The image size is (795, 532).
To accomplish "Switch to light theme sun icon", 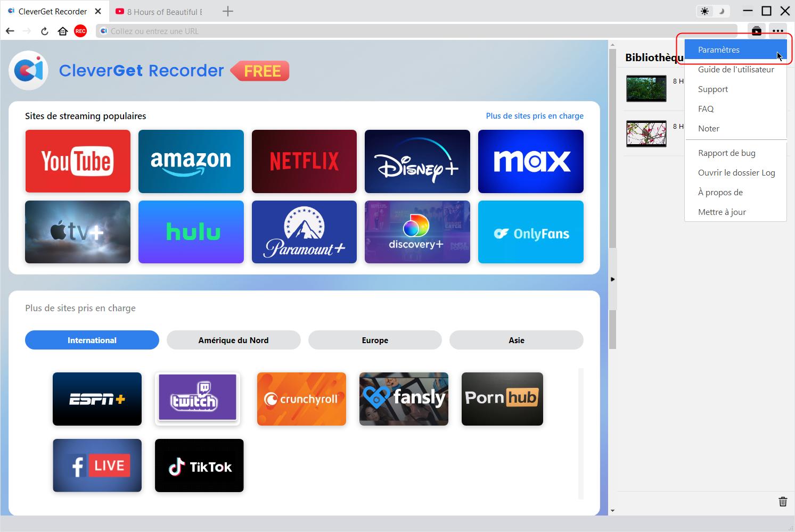I will click(705, 11).
